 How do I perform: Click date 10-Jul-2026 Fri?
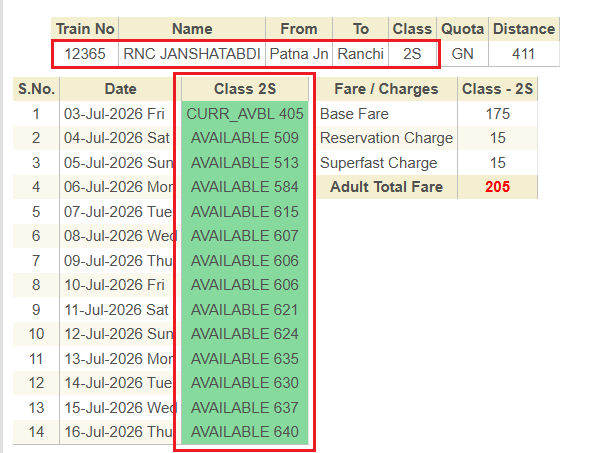click(x=114, y=285)
